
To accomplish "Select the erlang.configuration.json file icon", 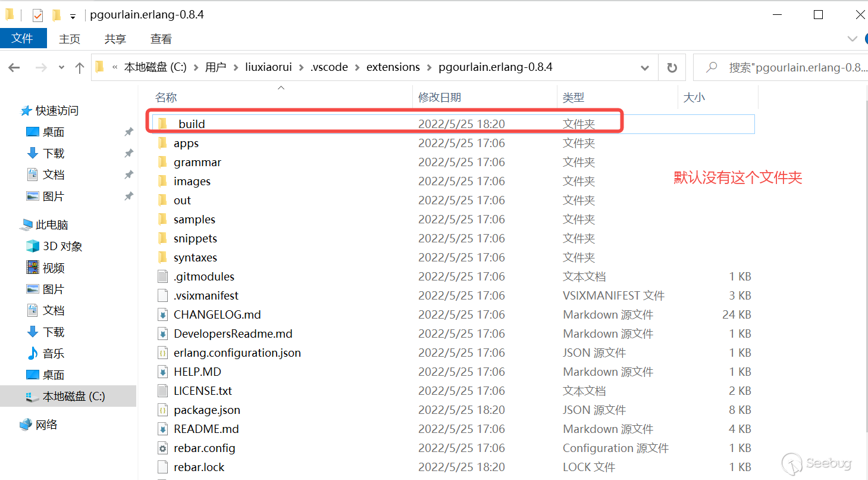I will pyautogui.click(x=162, y=353).
